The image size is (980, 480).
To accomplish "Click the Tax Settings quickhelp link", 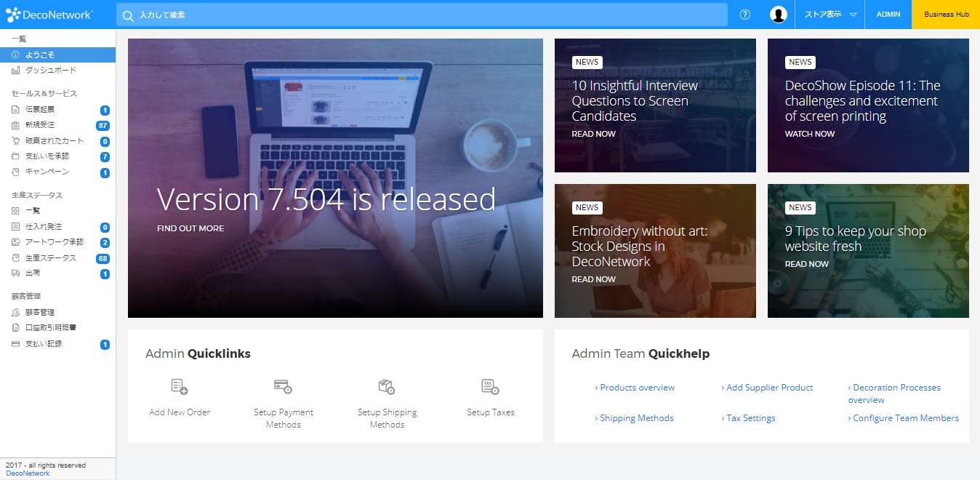I will pos(750,418).
